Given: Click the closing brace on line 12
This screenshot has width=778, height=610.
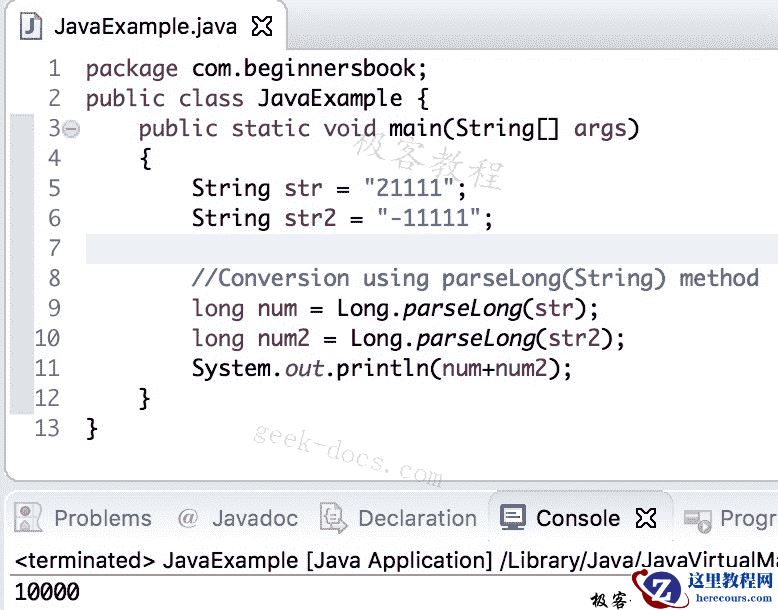Looking at the screenshot, I should click(144, 399).
